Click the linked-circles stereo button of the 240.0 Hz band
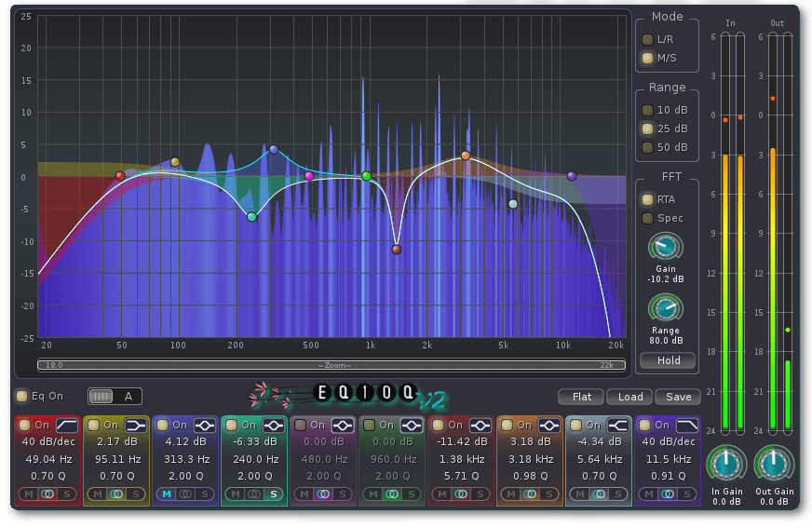 255,494
